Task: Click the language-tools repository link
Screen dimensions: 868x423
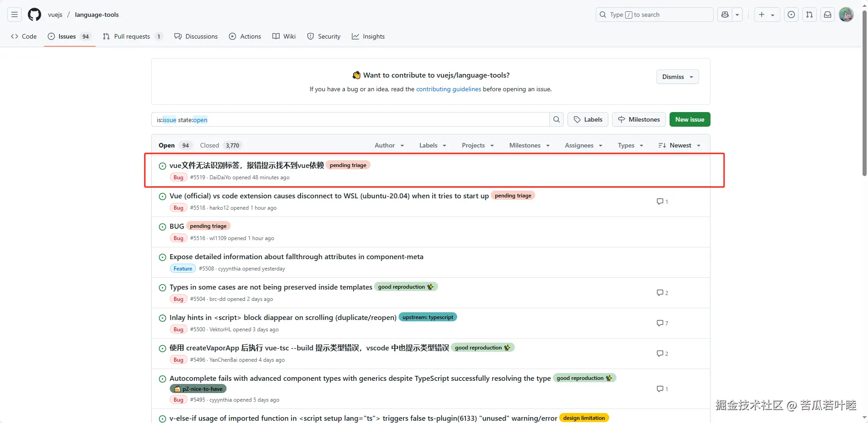Action: coord(97,15)
